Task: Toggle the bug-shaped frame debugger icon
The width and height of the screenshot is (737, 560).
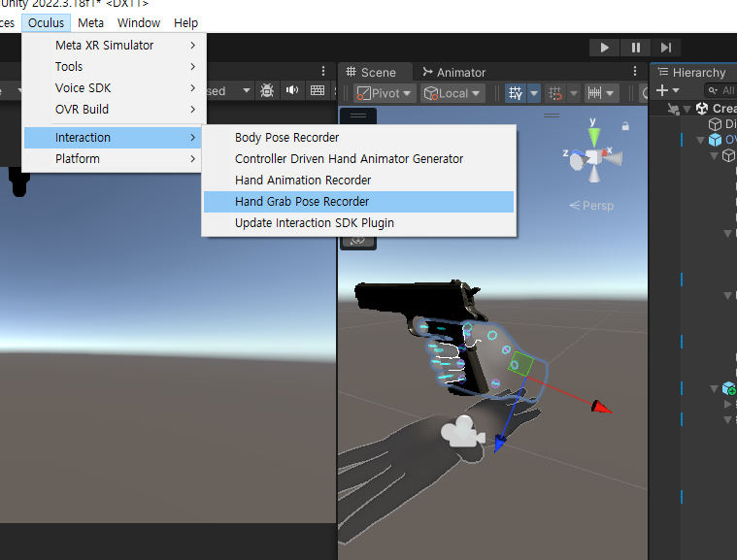Action: coord(267,90)
